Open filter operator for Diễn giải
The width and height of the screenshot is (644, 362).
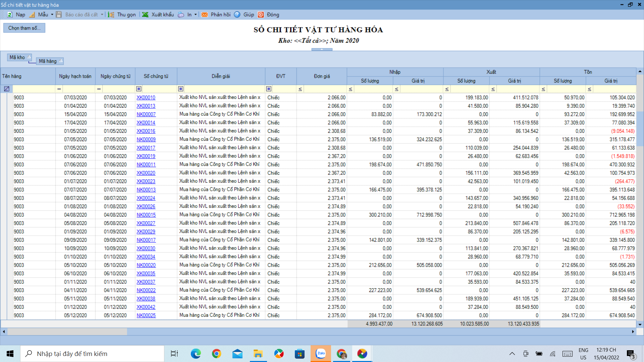click(x=181, y=89)
